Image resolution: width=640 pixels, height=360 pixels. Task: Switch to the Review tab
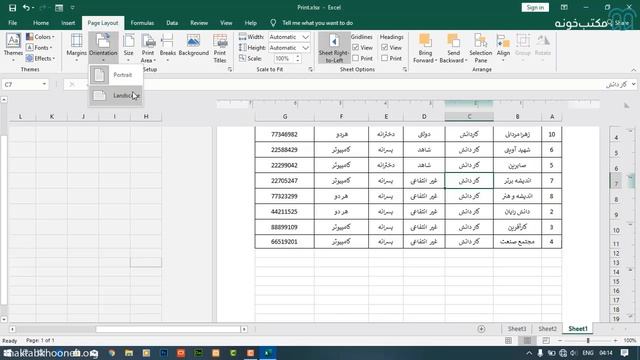click(x=199, y=23)
